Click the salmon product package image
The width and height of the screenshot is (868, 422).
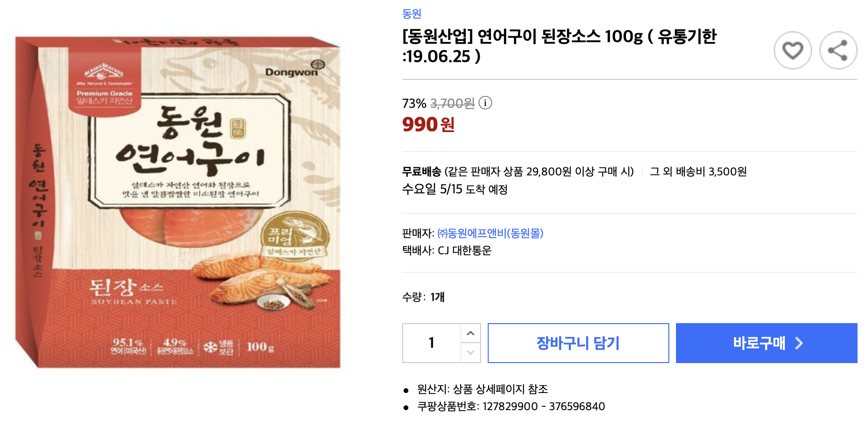tap(178, 202)
